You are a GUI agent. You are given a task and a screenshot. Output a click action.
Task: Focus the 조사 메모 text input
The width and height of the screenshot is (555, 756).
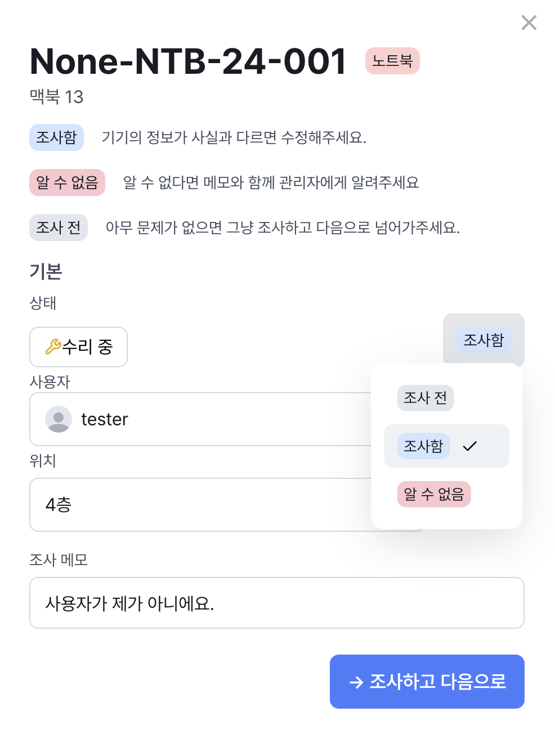(276, 603)
